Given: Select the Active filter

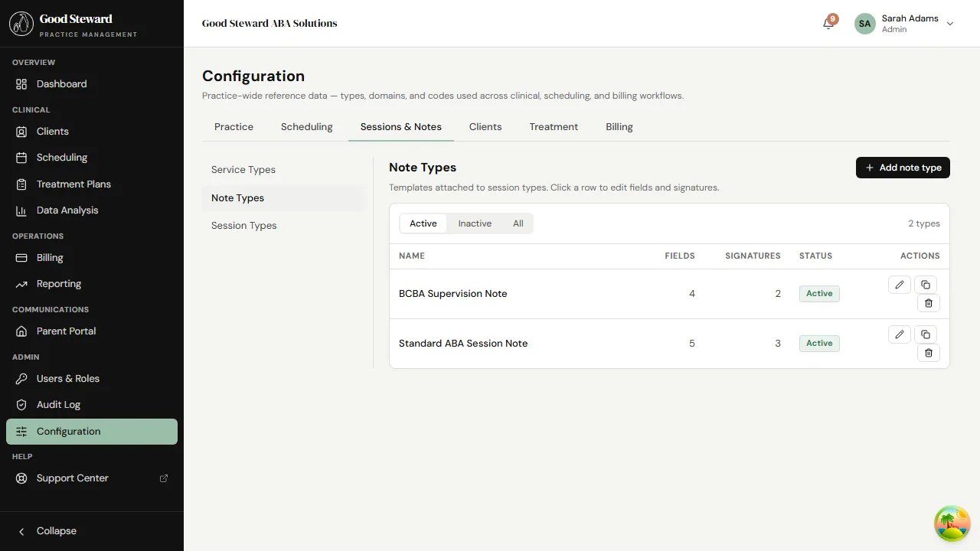Looking at the screenshot, I should pos(423,223).
